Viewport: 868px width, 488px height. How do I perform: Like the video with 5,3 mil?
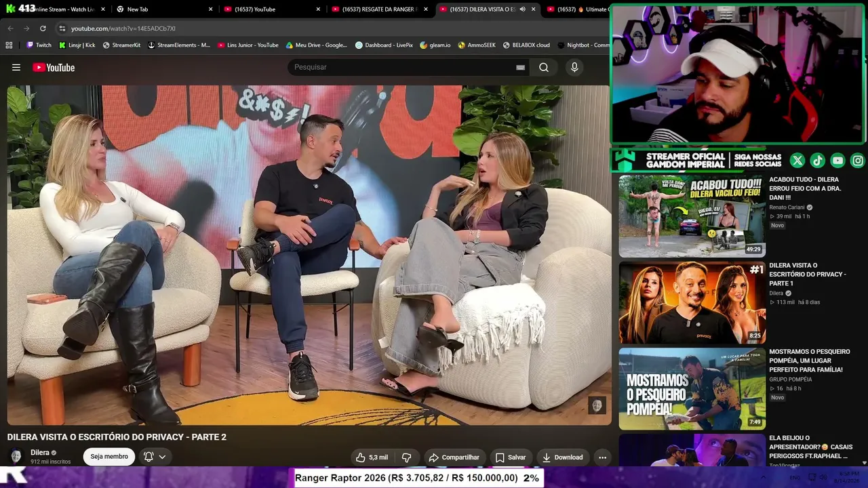tap(372, 457)
